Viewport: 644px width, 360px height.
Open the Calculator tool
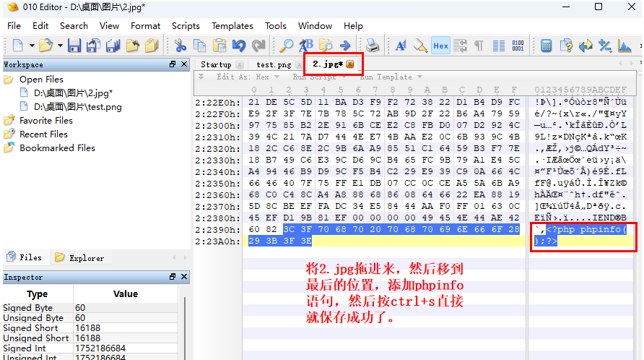click(547, 46)
